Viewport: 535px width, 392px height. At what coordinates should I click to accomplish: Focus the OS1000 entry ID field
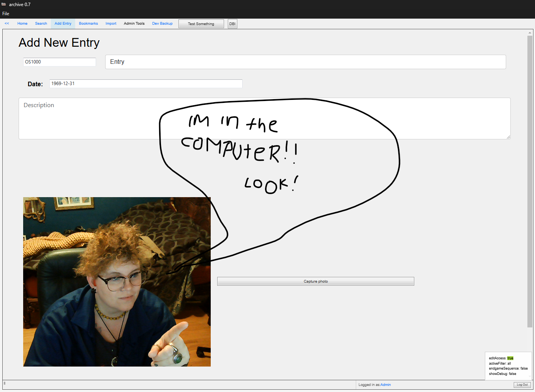[60, 62]
